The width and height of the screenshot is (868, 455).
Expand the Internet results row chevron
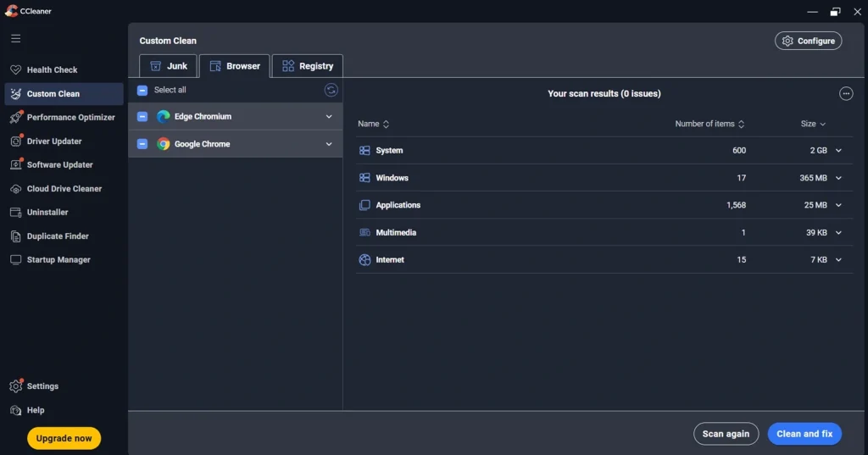point(838,259)
